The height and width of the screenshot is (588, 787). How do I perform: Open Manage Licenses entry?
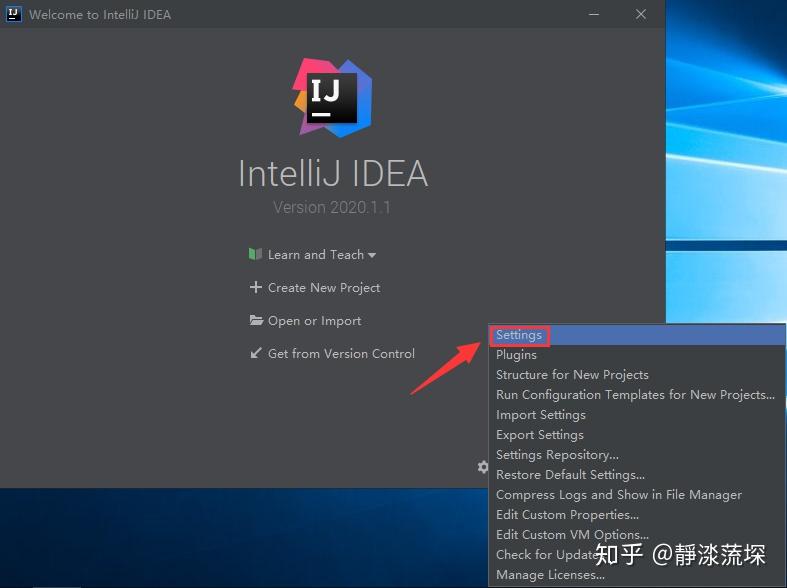(x=636, y=574)
